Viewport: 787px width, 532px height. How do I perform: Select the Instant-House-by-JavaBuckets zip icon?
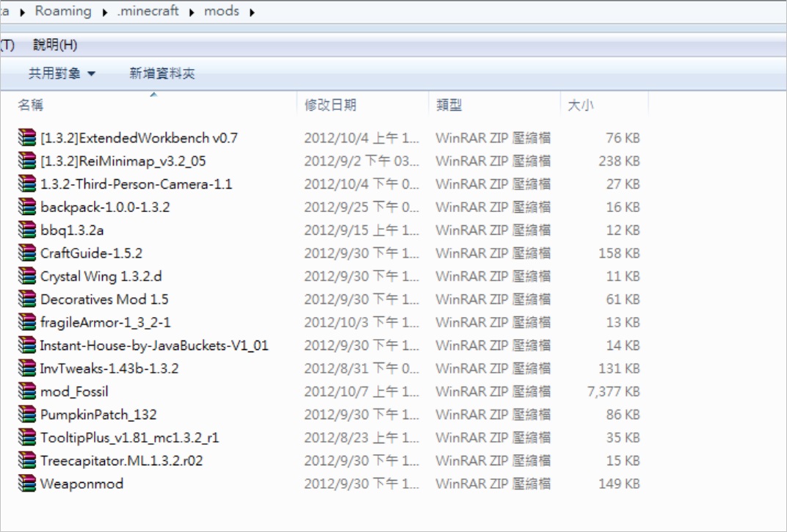point(27,346)
